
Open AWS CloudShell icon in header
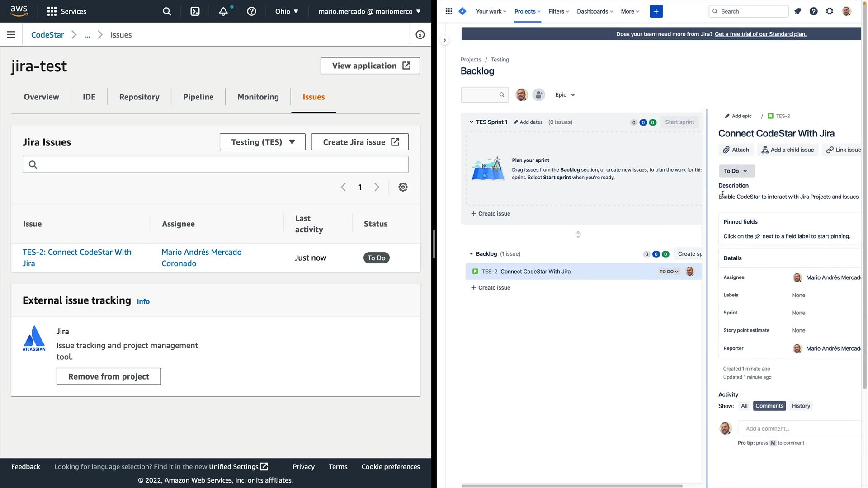click(x=195, y=11)
